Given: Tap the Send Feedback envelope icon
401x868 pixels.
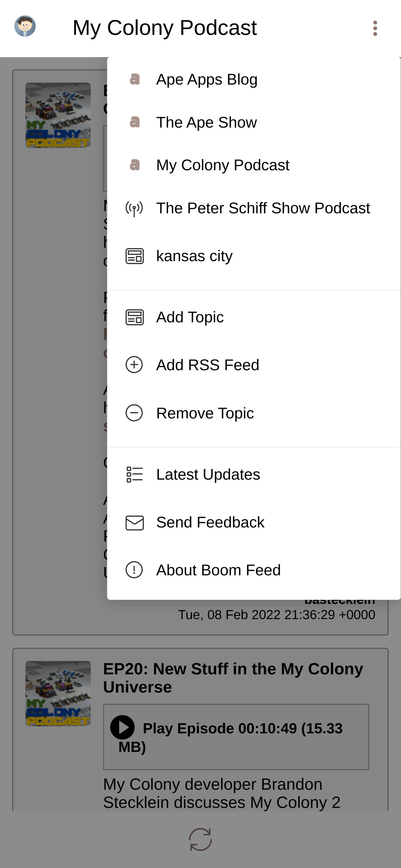Looking at the screenshot, I should coord(134,522).
